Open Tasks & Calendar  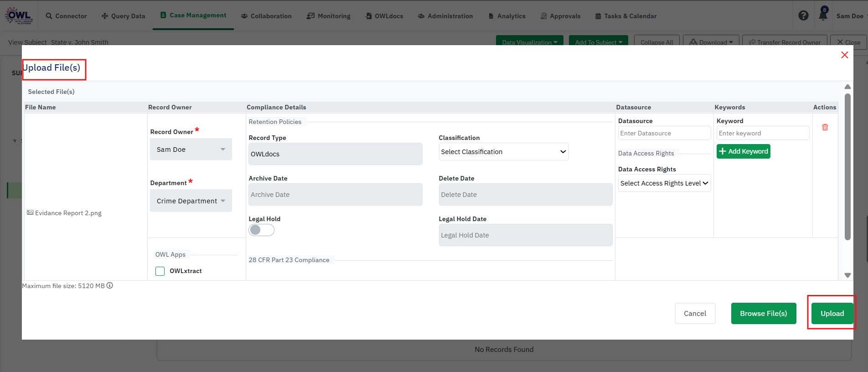pos(626,16)
